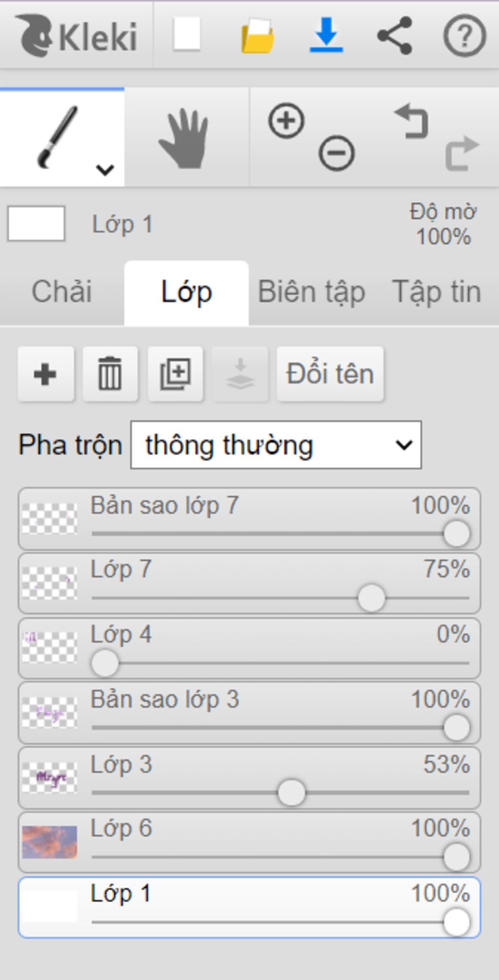Viewport: 499px width, 980px height.
Task: Select the Bản sao lớp 7 layer
Action: [x=165, y=506]
